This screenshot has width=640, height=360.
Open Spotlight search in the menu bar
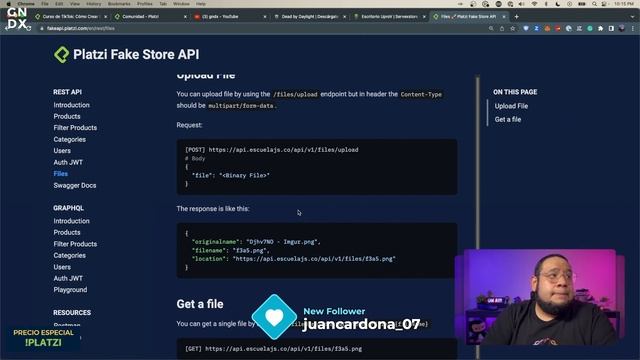594,4
